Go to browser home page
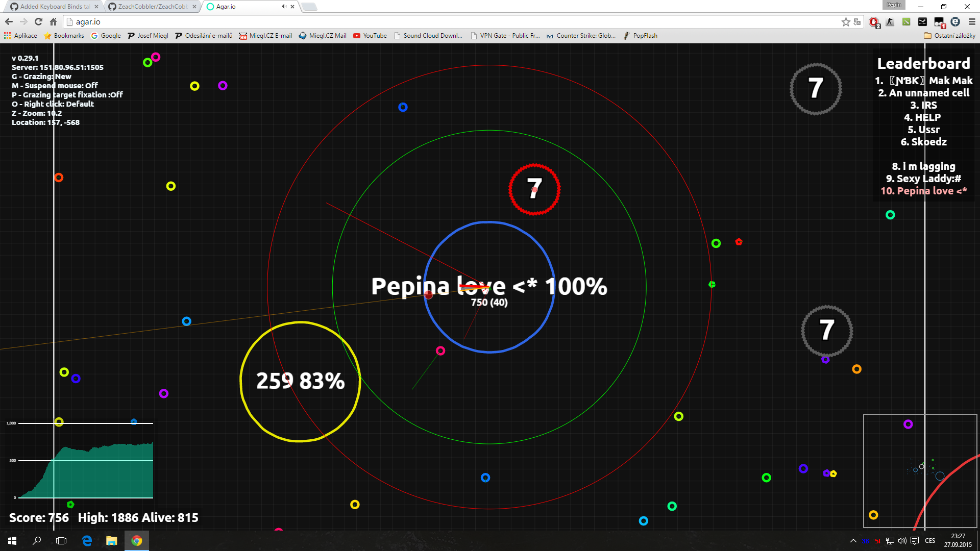The height and width of the screenshot is (551, 980). point(53,22)
